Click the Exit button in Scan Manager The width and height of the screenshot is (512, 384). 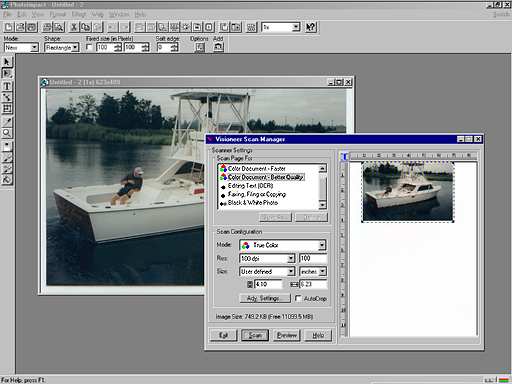tap(223, 335)
